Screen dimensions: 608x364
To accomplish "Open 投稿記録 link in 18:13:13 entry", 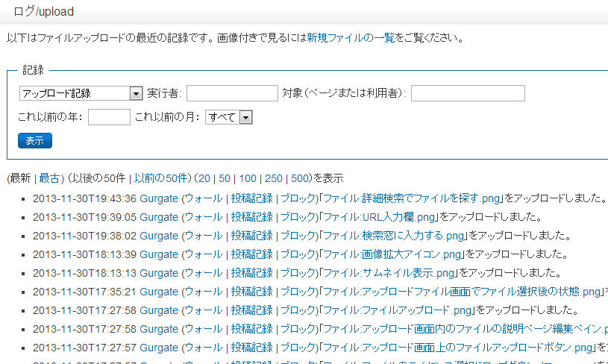I will click(252, 273).
